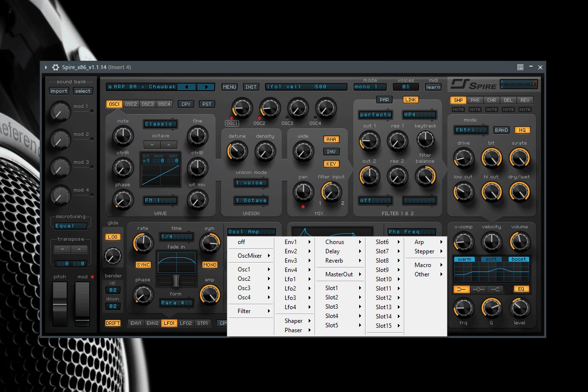Toggle the HQ shaper quality button
The image size is (588, 392).
(522, 130)
